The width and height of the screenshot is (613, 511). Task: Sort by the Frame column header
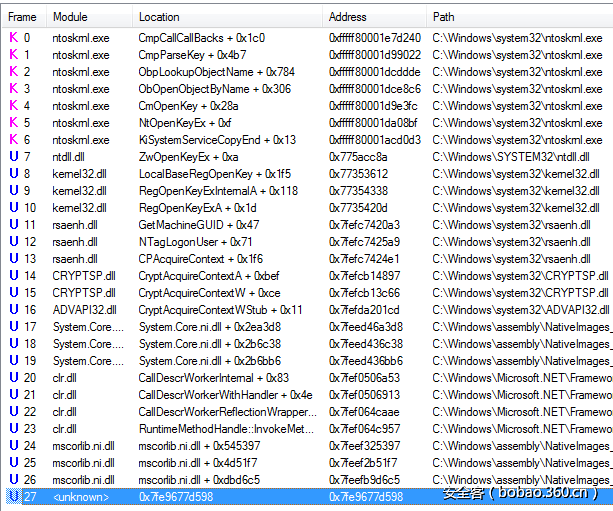click(x=24, y=17)
